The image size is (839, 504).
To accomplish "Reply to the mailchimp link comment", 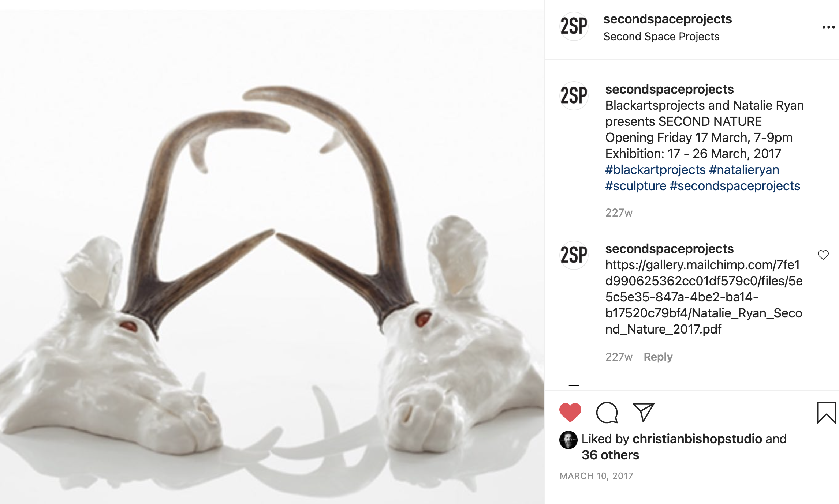I will tap(658, 357).
